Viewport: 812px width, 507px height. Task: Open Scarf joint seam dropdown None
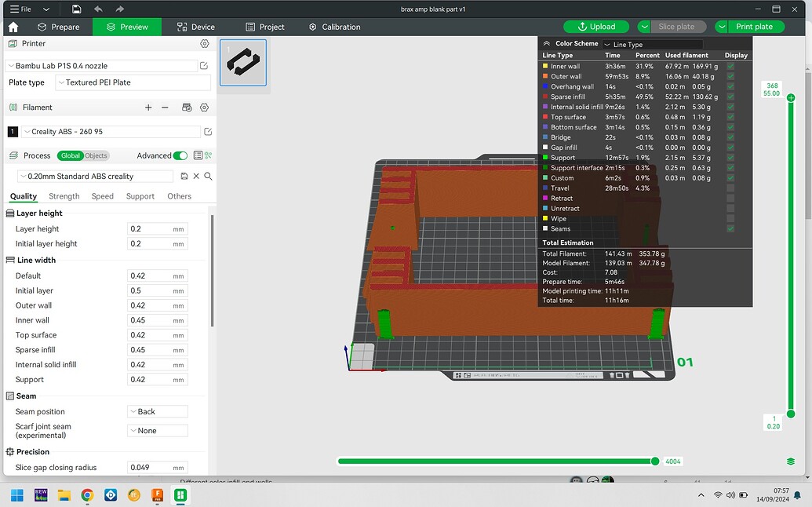158,431
